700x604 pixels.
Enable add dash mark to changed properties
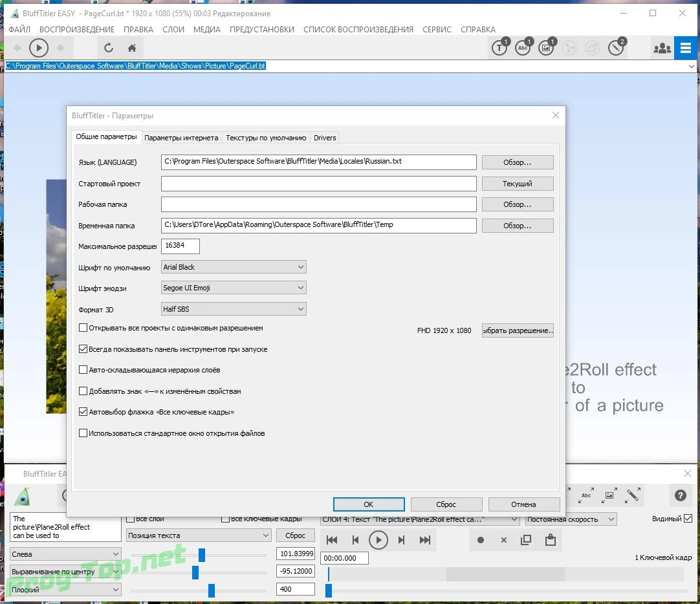pos(83,391)
